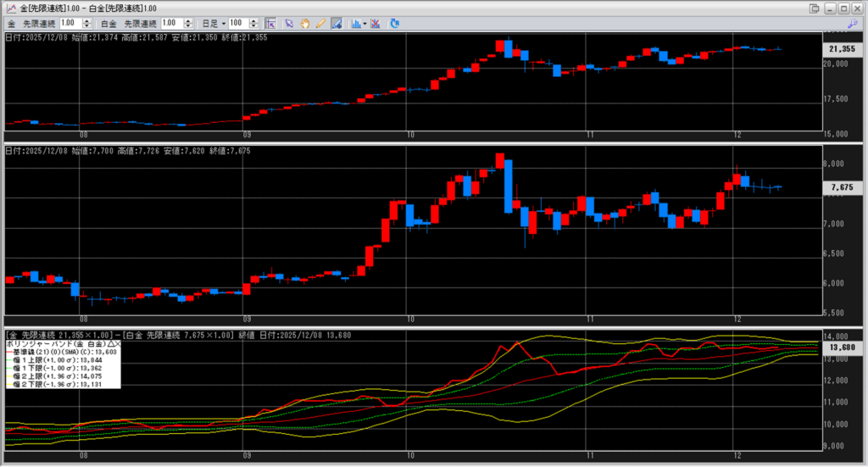Click the 白金 symbol button in toolbar
The width and height of the screenshot is (868, 467).
pyautogui.click(x=108, y=23)
